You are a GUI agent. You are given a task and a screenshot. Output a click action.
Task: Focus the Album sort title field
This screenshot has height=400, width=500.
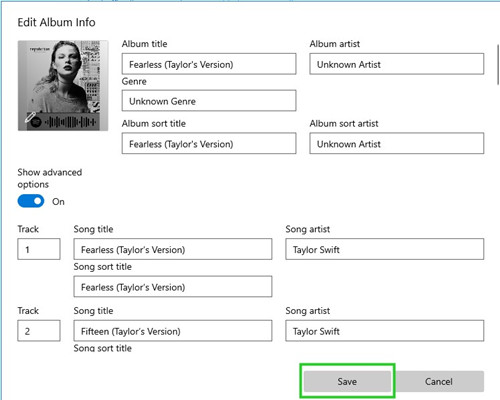(x=209, y=143)
